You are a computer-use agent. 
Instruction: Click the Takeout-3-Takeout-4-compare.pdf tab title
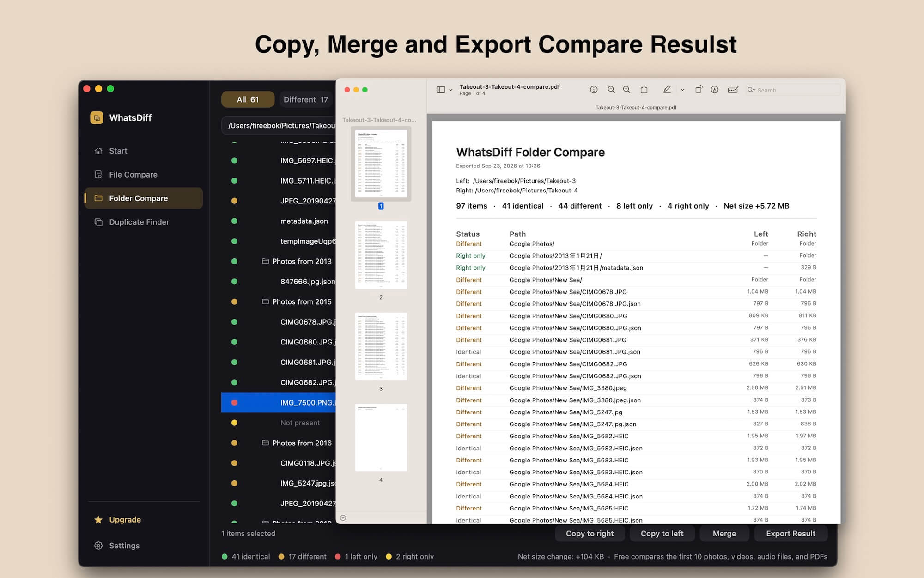pos(636,107)
